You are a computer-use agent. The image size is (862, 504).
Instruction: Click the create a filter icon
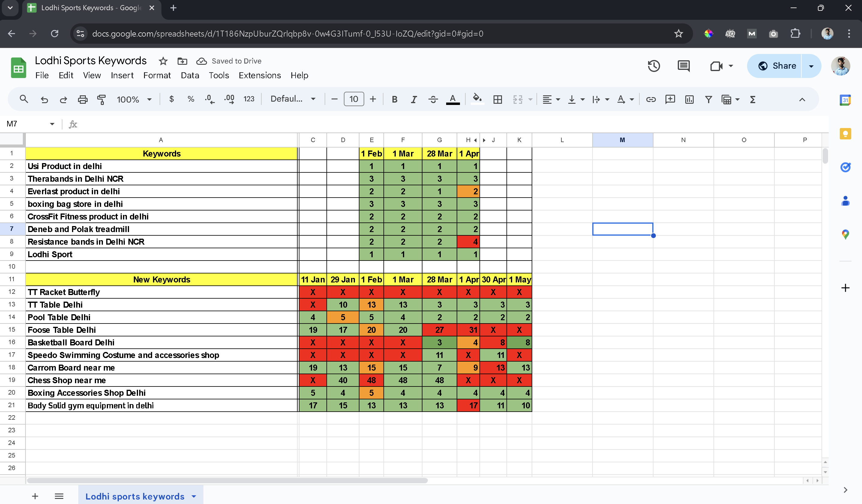(x=708, y=100)
